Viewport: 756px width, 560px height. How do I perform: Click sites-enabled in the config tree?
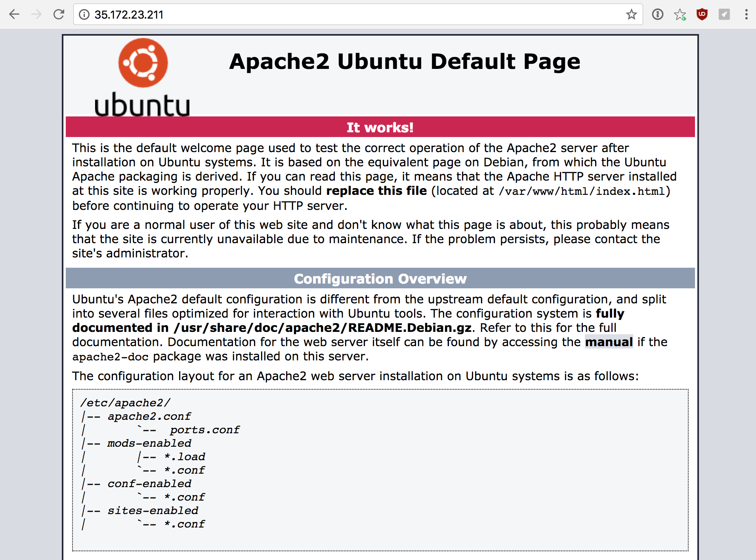153,510
